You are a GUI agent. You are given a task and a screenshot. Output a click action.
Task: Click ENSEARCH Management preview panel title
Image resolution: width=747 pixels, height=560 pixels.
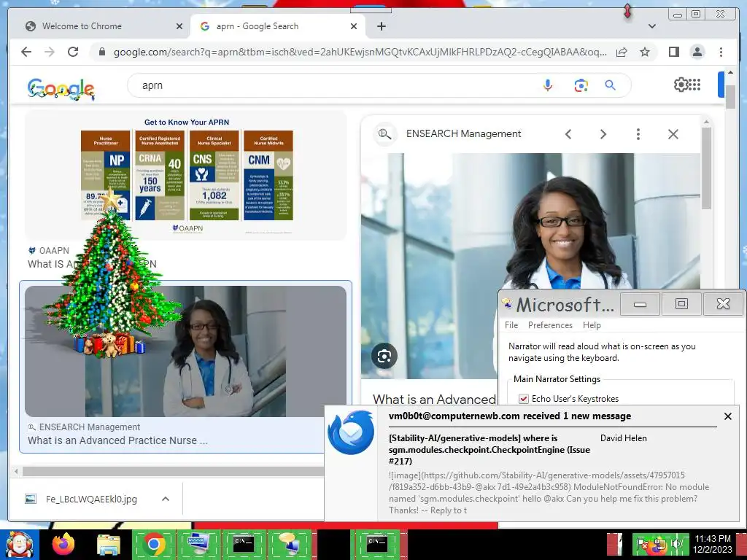point(463,134)
